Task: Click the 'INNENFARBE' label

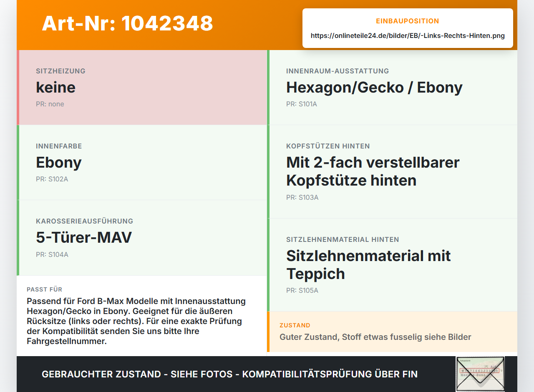Action: click(x=59, y=146)
